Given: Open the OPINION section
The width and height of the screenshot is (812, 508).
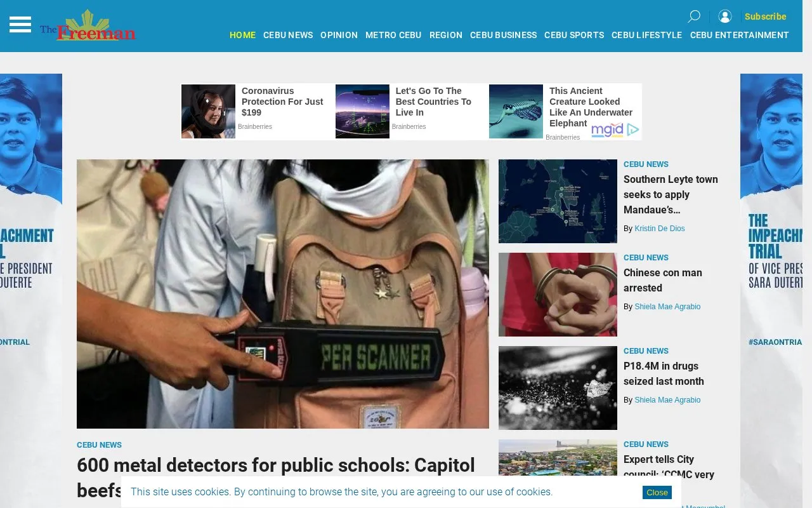Looking at the screenshot, I should tap(339, 35).
